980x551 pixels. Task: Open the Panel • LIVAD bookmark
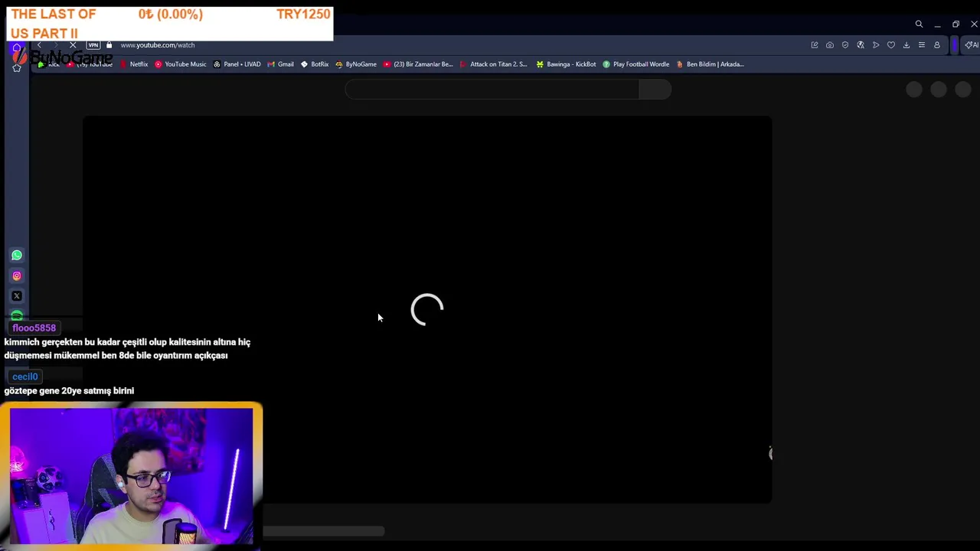coord(237,64)
